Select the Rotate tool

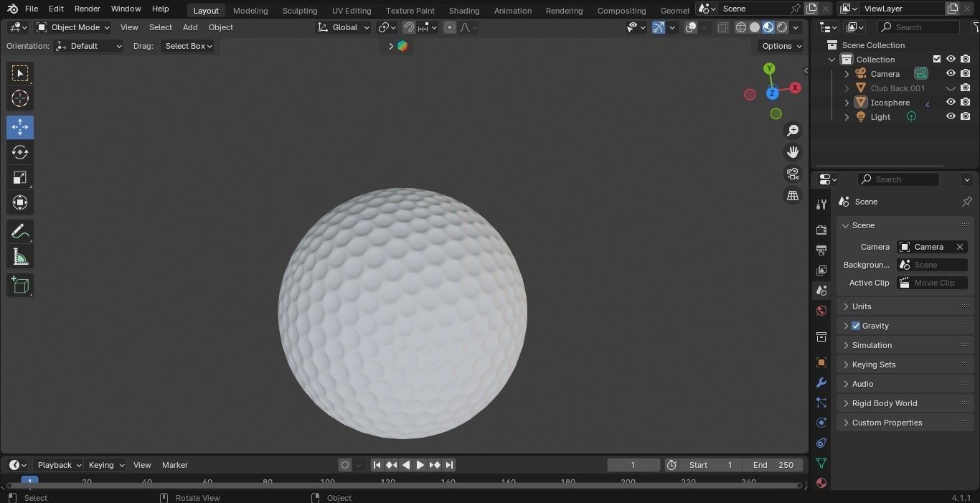tap(20, 152)
